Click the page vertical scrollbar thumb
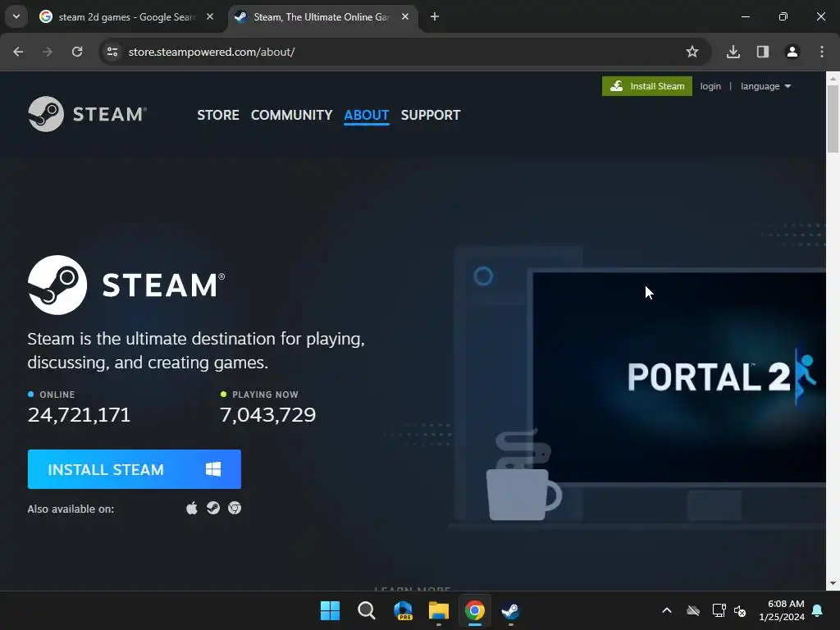Screen dimensions: 840x630 pos(833,118)
